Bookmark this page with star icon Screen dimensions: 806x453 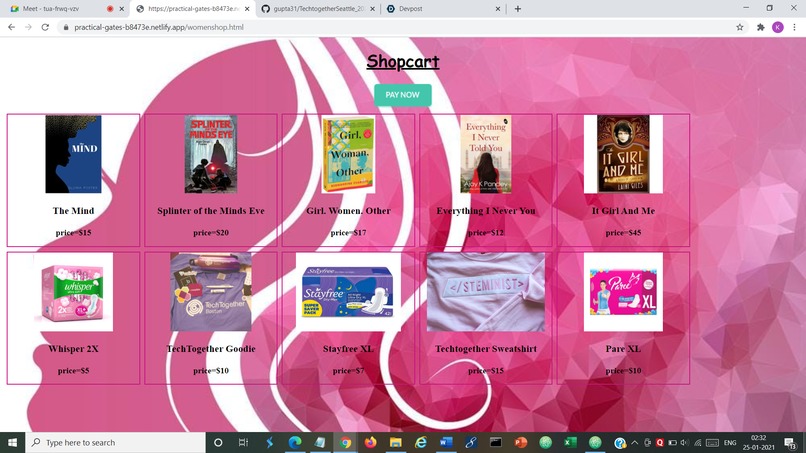tap(740, 27)
